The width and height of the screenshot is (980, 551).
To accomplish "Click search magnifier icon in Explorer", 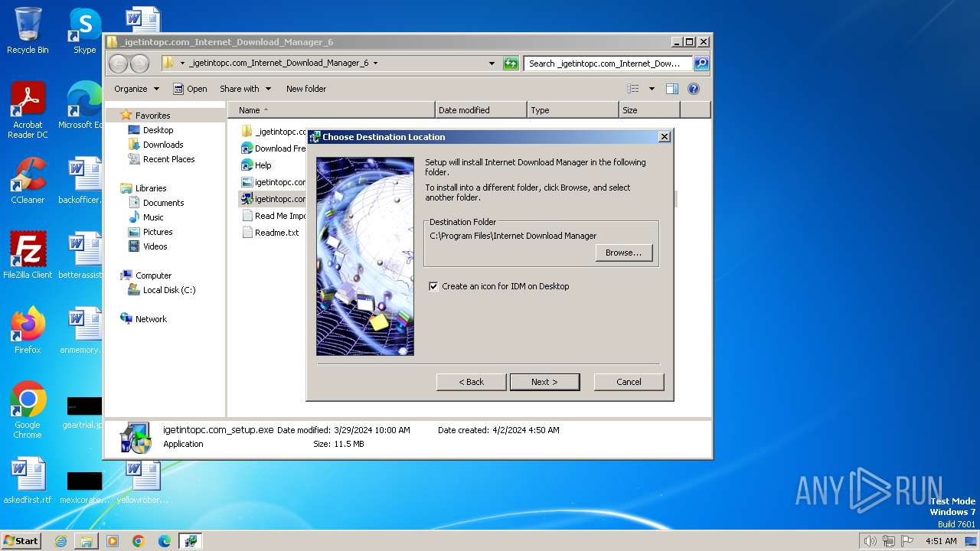I will pos(701,64).
